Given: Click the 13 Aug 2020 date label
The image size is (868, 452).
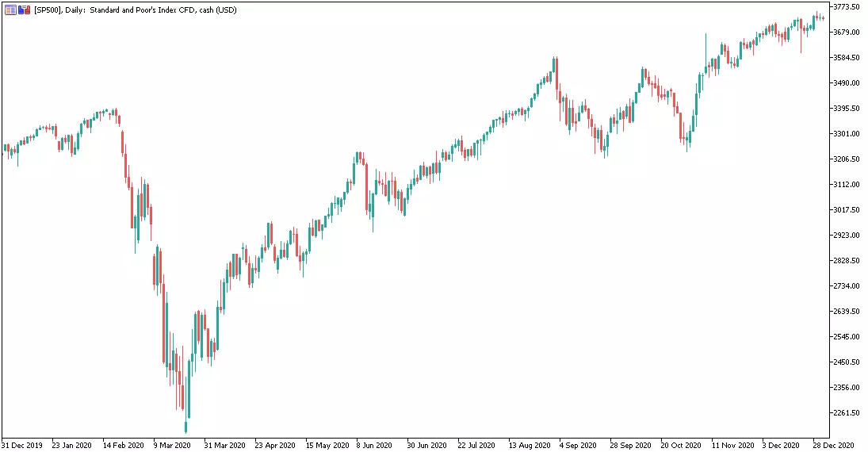Looking at the screenshot, I should point(530,446).
